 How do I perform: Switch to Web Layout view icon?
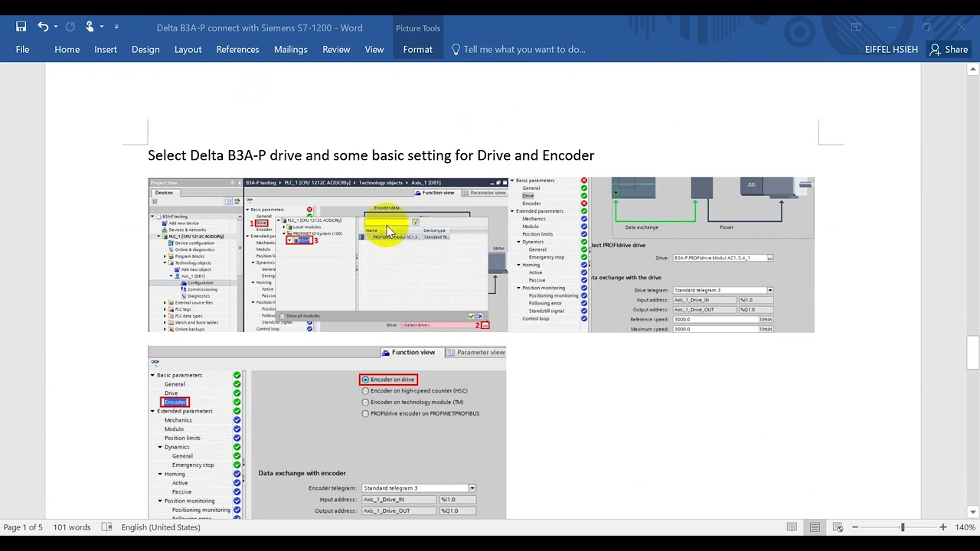click(838, 527)
